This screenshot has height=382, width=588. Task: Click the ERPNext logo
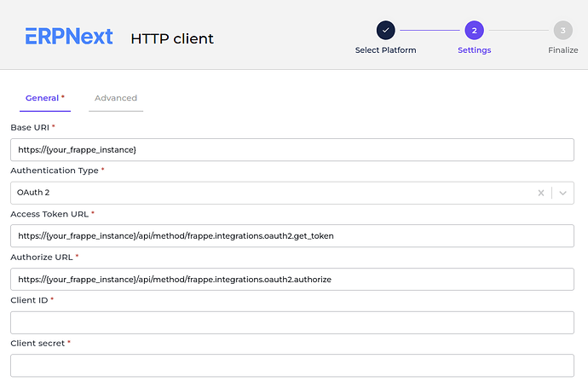tap(69, 37)
